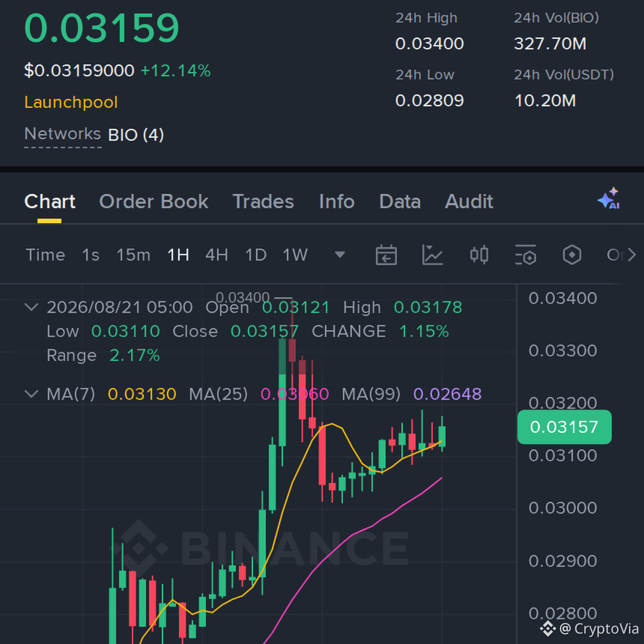Collapse the candle OHLC info chevron
The height and width of the screenshot is (644, 644).
[32, 307]
